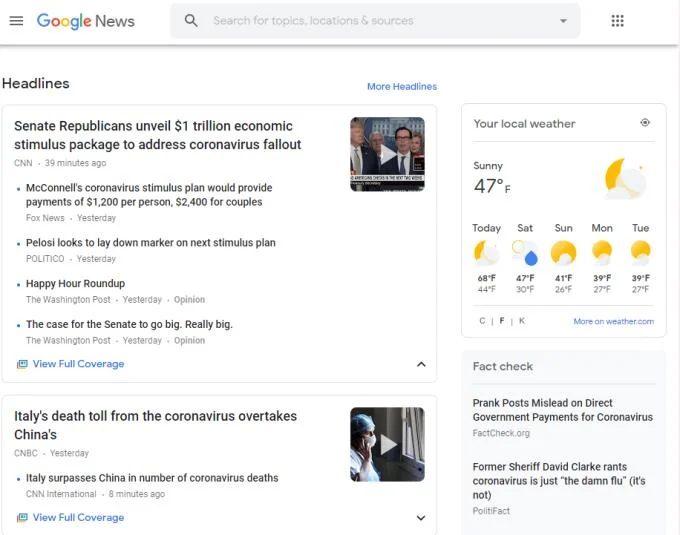Click the search magnifier icon
The image size is (680, 535).
(x=191, y=20)
